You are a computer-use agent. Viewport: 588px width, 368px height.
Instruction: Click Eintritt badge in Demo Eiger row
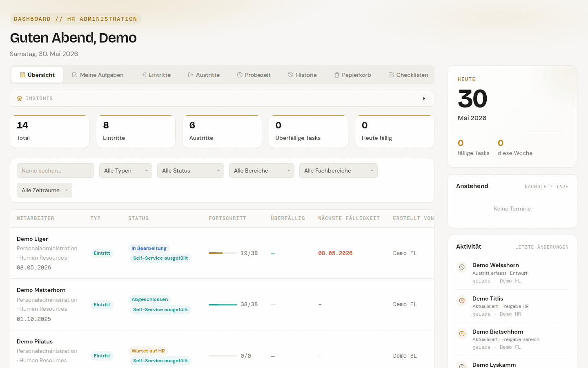pyautogui.click(x=102, y=253)
